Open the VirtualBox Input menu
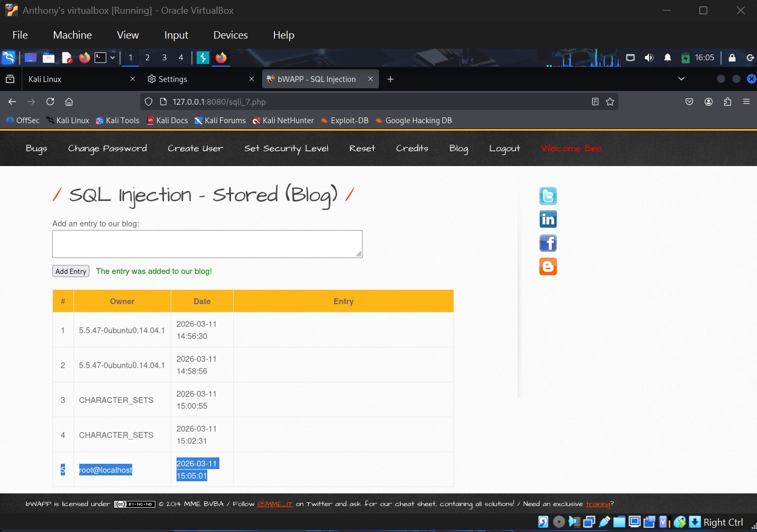The image size is (757, 532). 176,35
